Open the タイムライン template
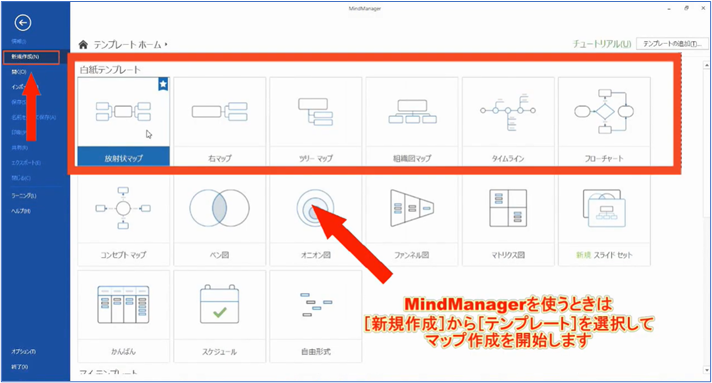 pyautogui.click(x=508, y=122)
